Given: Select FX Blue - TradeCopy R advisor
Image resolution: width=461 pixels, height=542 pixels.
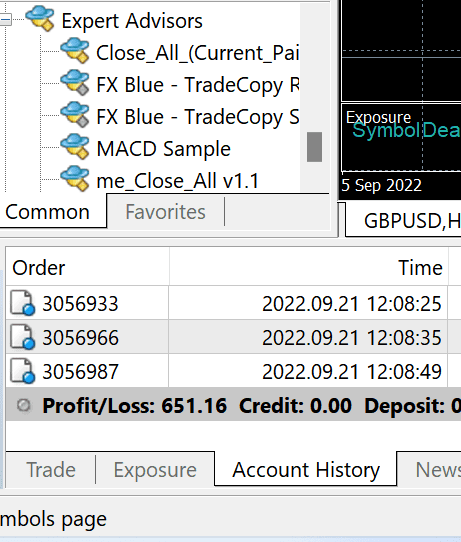Looking at the screenshot, I should (x=198, y=85).
